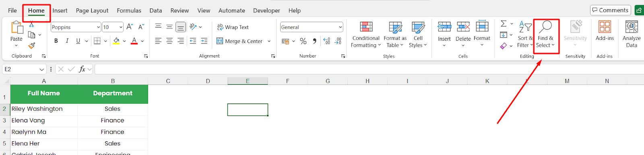Switch to the Page Layout tab

(x=92, y=10)
